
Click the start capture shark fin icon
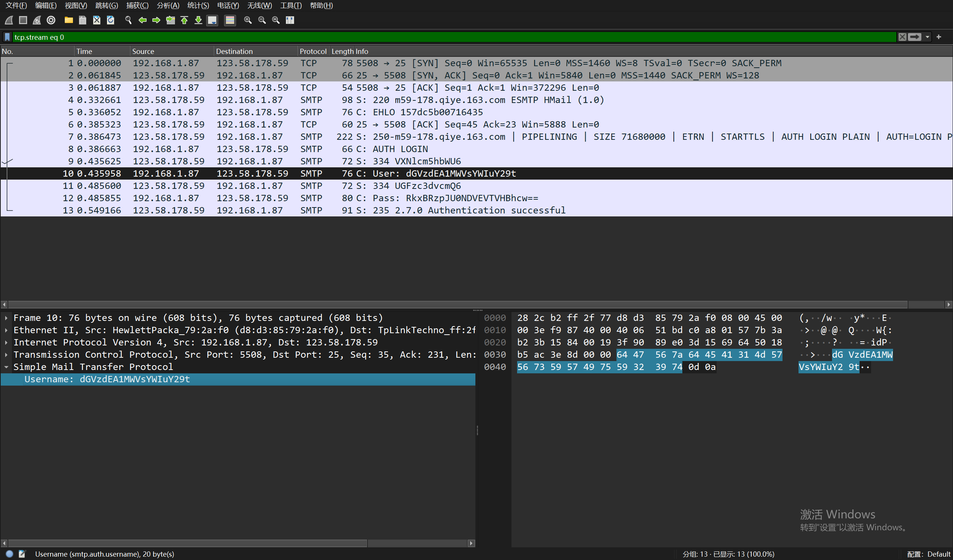(x=9, y=20)
